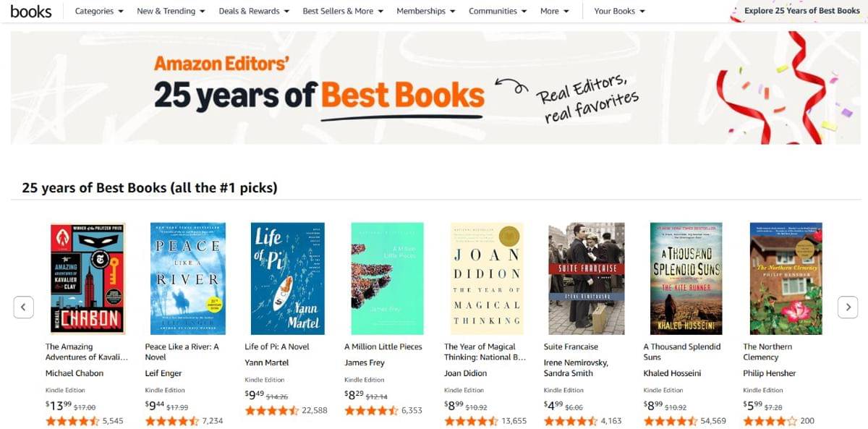Open the New & Trending dropdown
Screen dimensions: 868x429
click(171, 11)
